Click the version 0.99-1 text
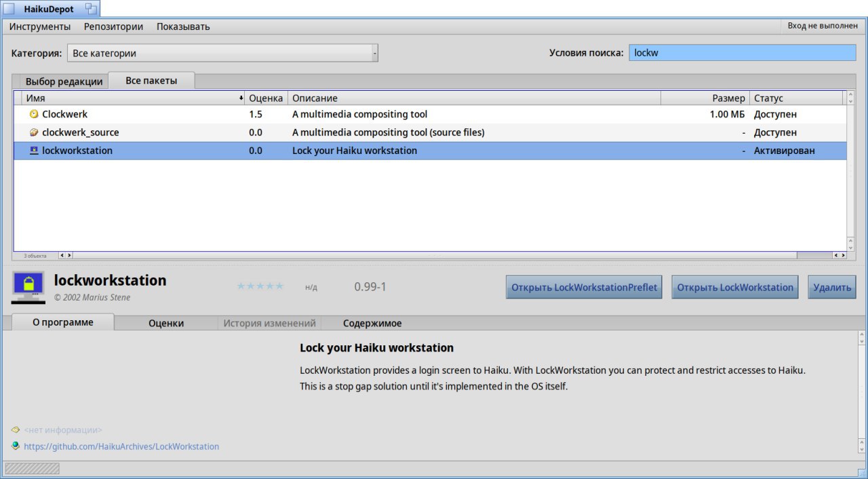This screenshot has width=868, height=479. (x=370, y=286)
